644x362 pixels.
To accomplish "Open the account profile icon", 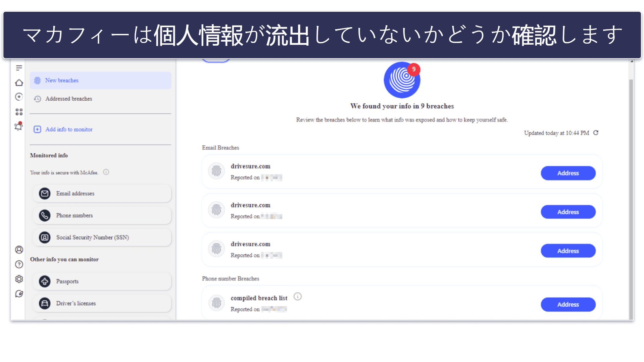I will click(x=19, y=250).
